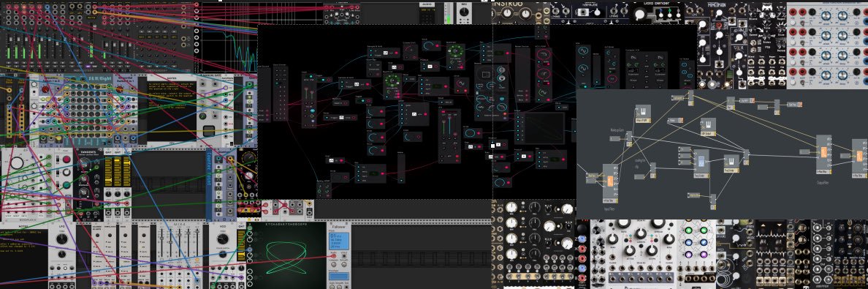
Task: Click the orange icon on the OutputFilter node
Action: point(823,153)
